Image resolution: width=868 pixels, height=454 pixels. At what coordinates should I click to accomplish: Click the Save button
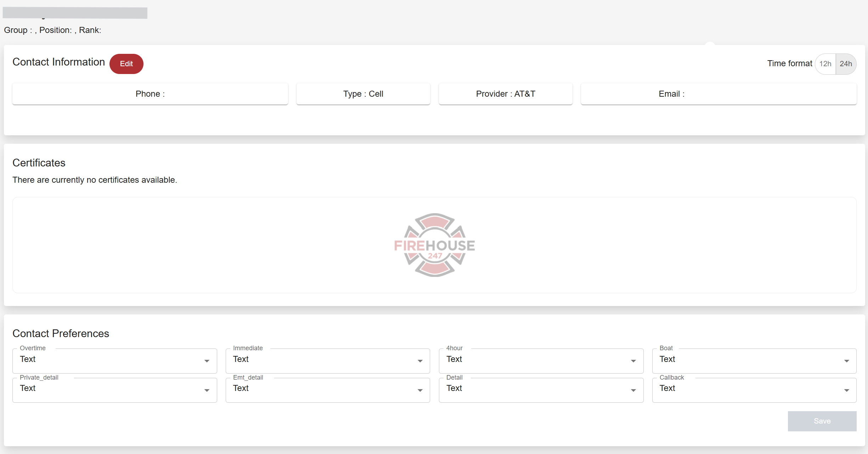pyautogui.click(x=822, y=421)
